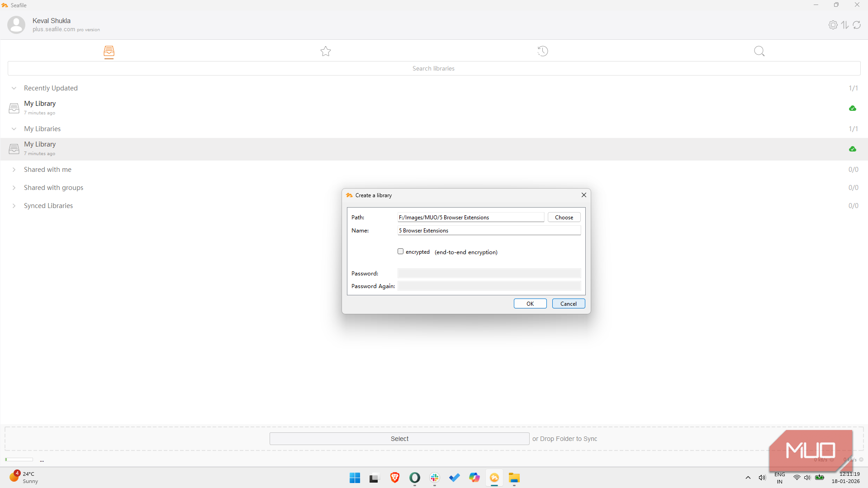Viewport: 868px width, 488px height.
Task: Click the account avatar icon
Action: pyautogui.click(x=16, y=25)
